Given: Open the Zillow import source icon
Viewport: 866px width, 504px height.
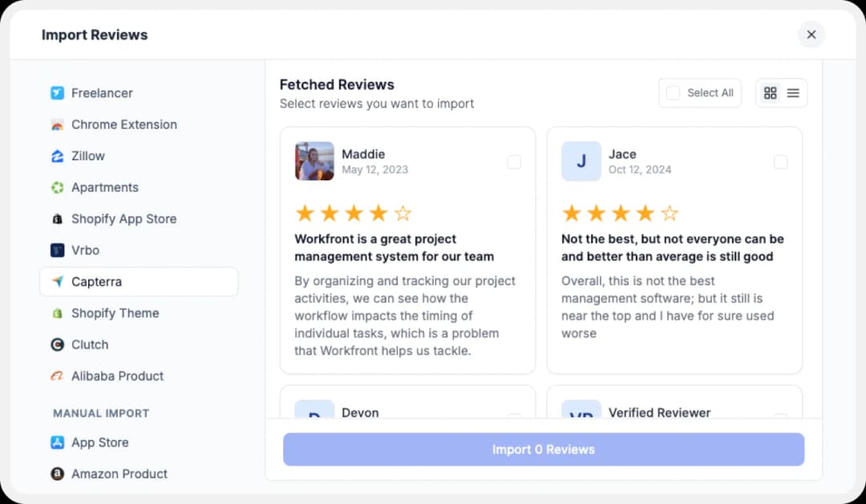Looking at the screenshot, I should 56,155.
